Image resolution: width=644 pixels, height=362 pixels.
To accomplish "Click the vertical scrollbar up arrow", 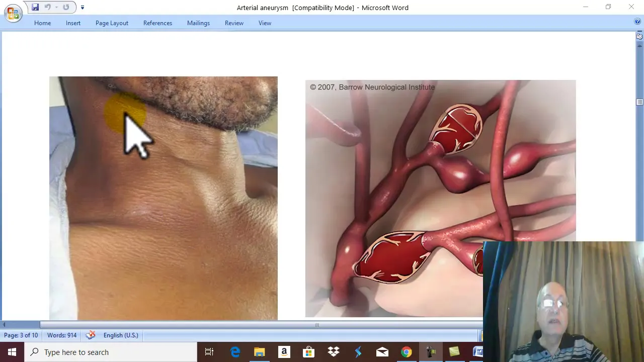I will (639, 45).
